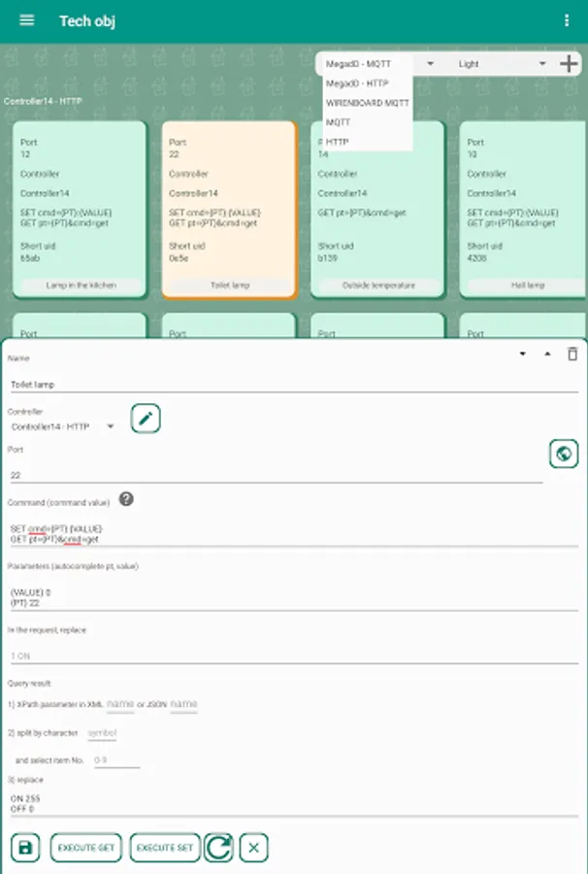Add new object with plus icon
Image resolution: width=588 pixels, height=874 pixels.
point(569,63)
